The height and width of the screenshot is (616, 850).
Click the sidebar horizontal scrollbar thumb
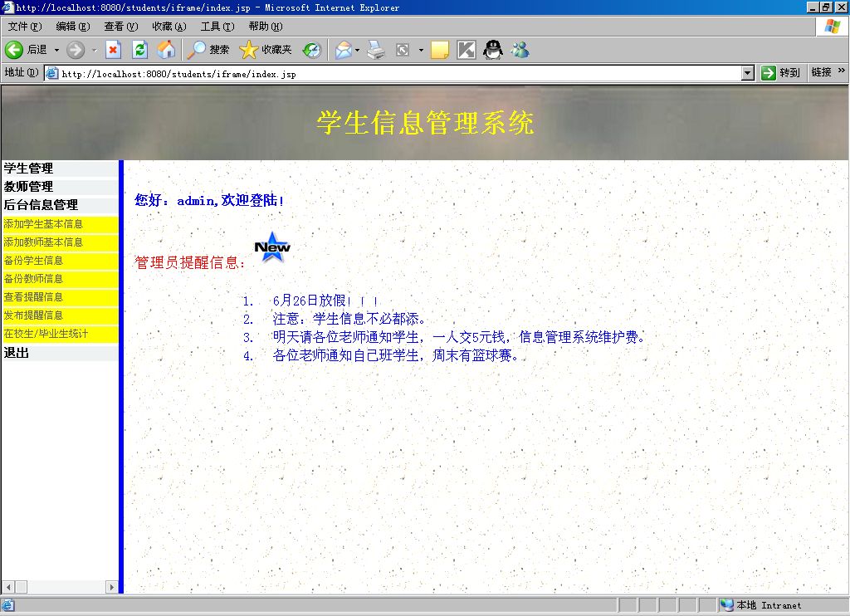pos(21,587)
